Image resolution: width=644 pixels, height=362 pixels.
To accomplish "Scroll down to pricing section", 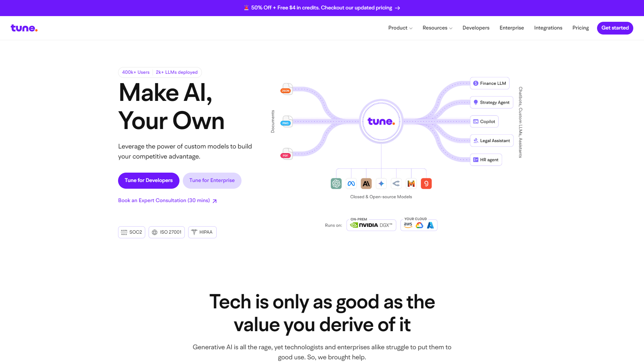I will 580,28.
